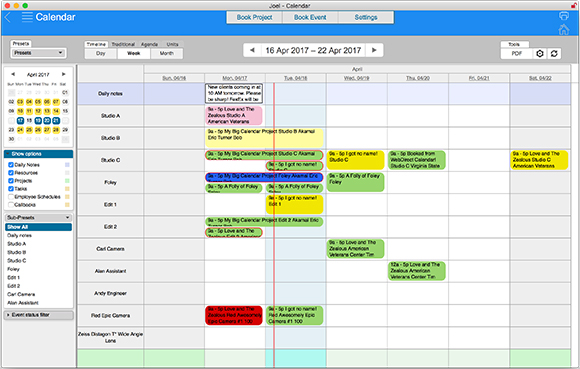580x369 pixels.
Task: Open the daily note on Monday
Action: 234,93
